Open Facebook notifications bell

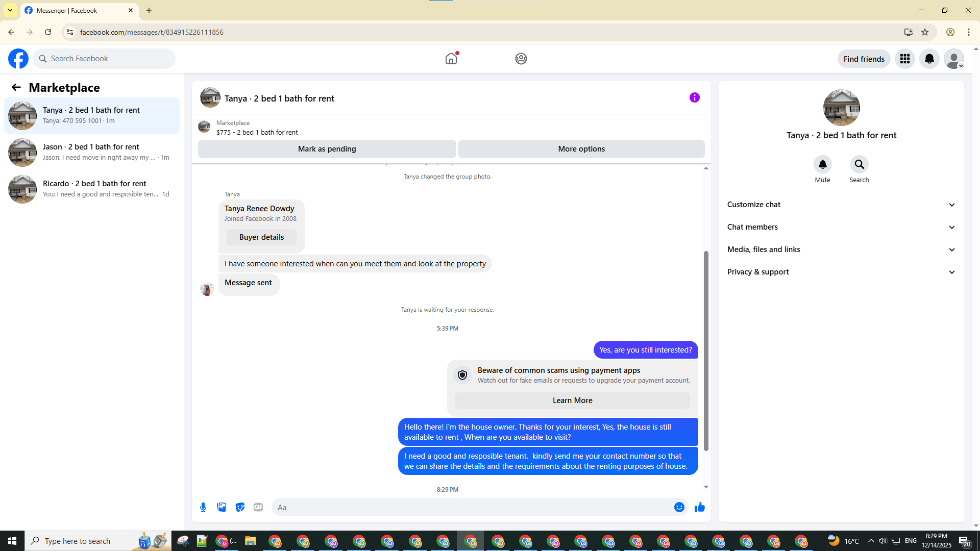pyautogui.click(x=929, y=59)
